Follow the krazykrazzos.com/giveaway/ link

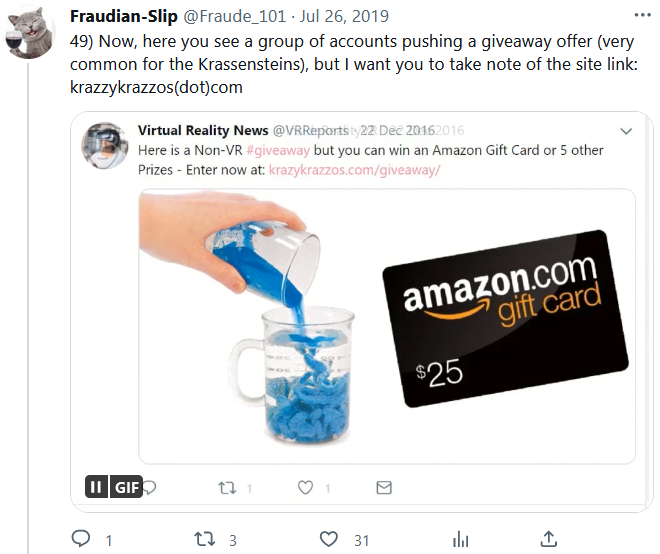[354, 170]
